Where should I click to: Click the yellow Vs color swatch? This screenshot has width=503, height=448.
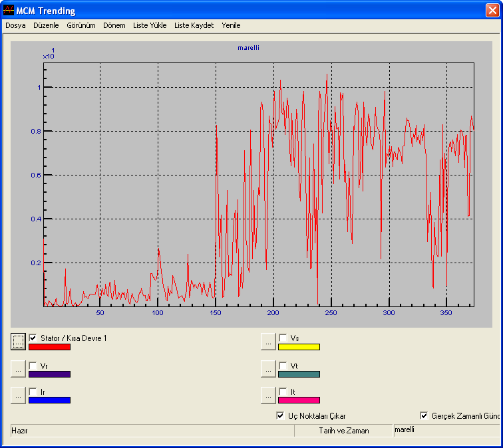[299, 347]
